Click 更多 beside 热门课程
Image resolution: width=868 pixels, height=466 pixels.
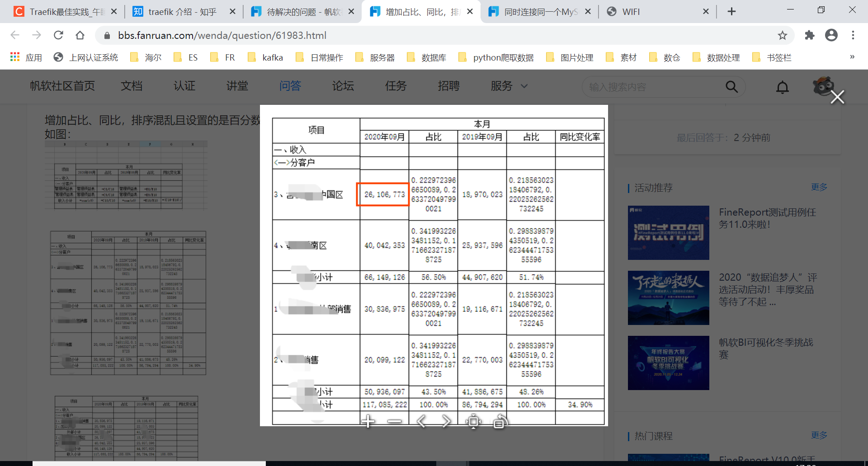819,435
